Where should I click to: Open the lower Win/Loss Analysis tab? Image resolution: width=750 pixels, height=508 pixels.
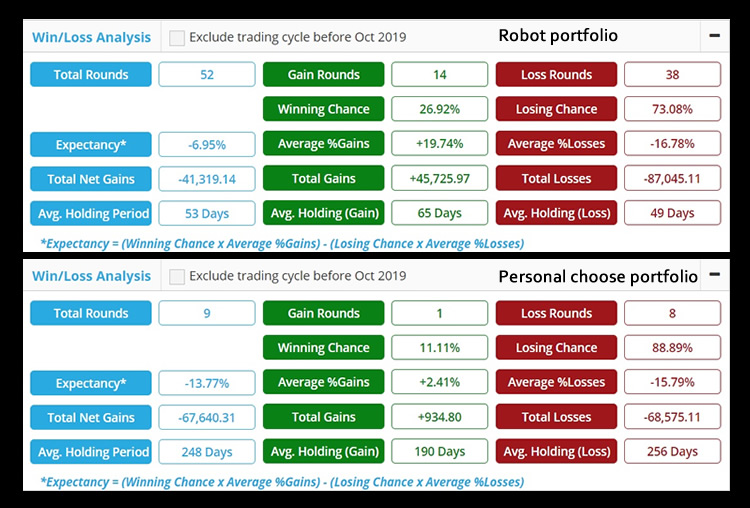coord(91,276)
